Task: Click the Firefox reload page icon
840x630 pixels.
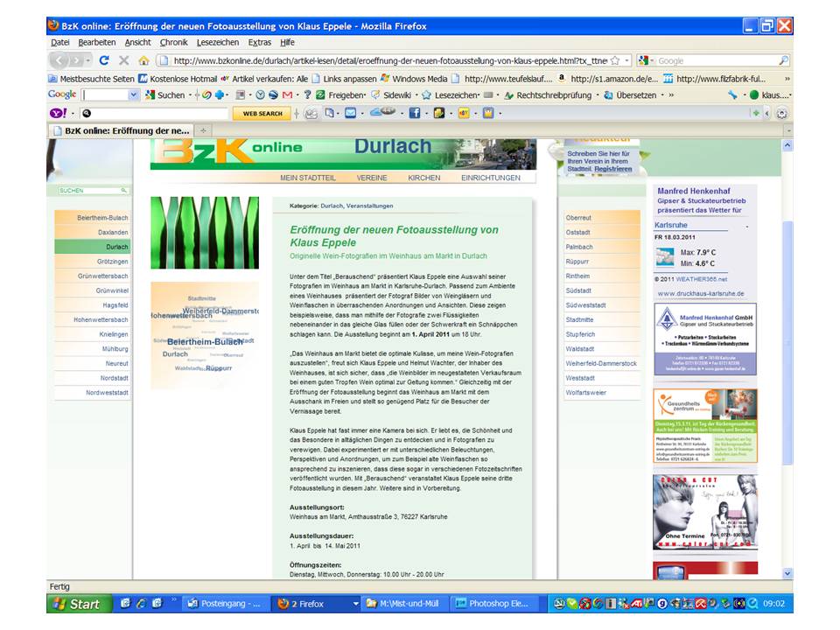Action: tap(104, 60)
